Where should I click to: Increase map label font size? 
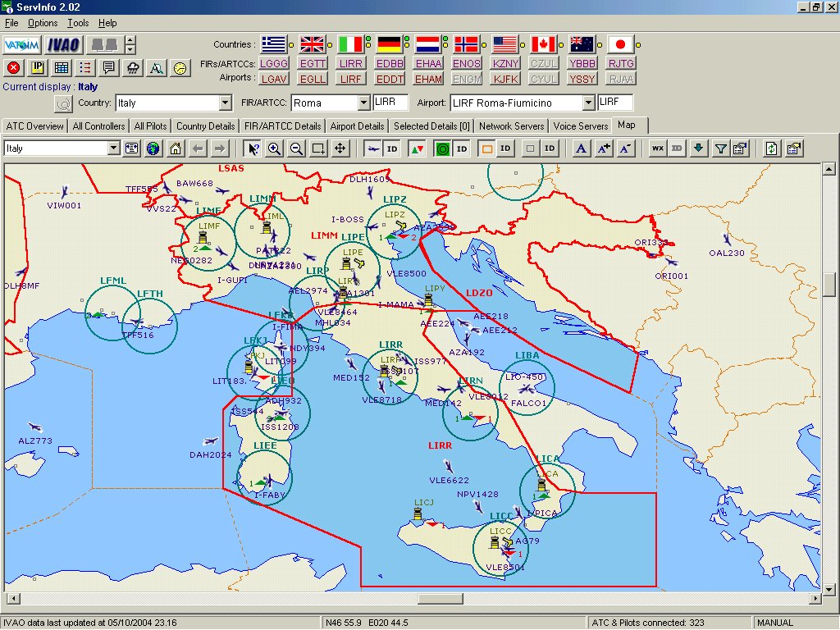pyautogui.click(x=603, y=148)
